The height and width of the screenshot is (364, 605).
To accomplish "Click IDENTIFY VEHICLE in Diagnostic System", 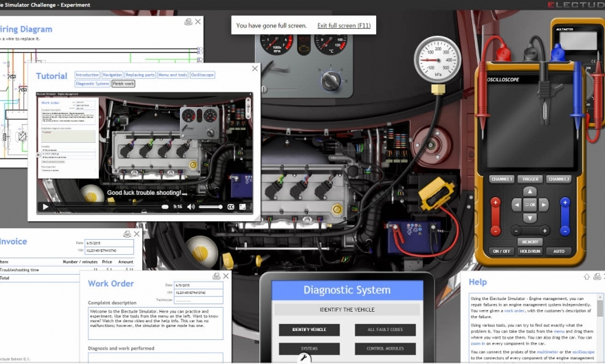I will coord(309,330).
